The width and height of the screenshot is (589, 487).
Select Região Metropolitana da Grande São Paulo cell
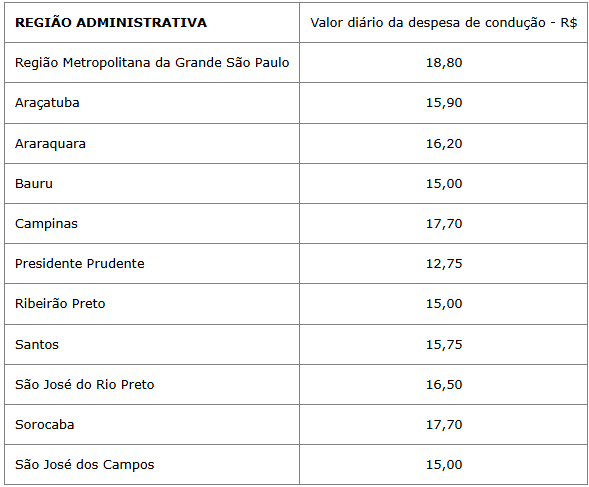point(152,62)
